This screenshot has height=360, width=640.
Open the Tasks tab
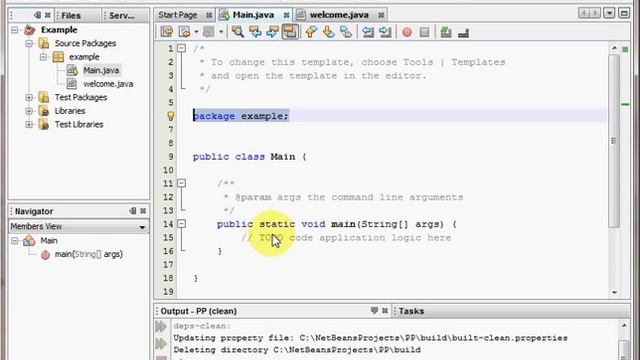411,311
